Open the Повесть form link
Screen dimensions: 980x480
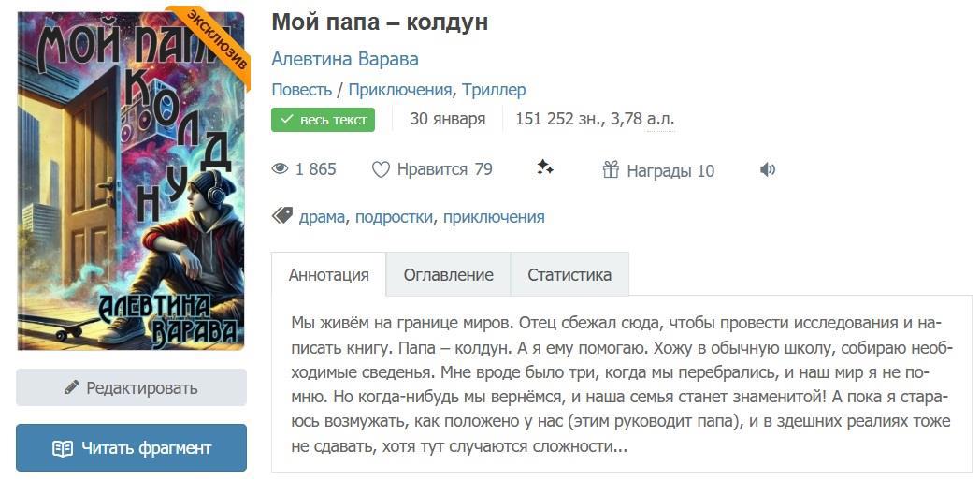pos(301,90)
